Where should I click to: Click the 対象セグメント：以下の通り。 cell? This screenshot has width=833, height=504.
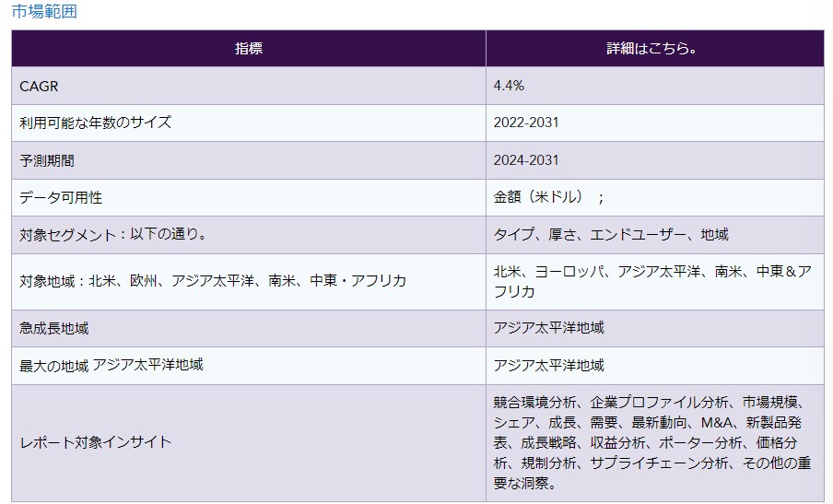pos(249,235)
